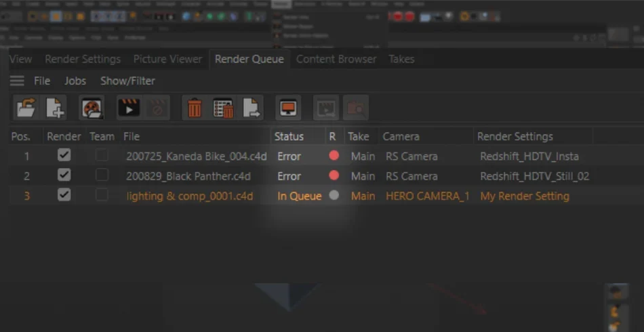Click position number 2 cell

pyautogui.click(x=26, y=176)
